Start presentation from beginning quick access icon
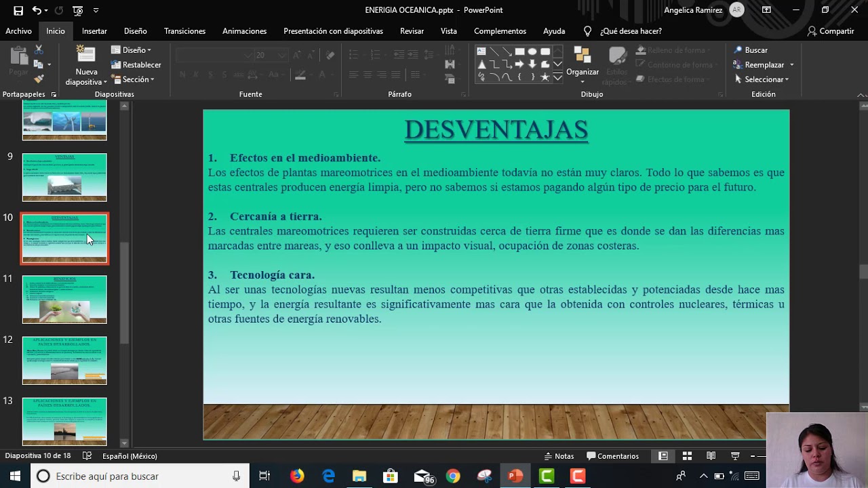The image size is (868, 488). (x=78, y=10)
